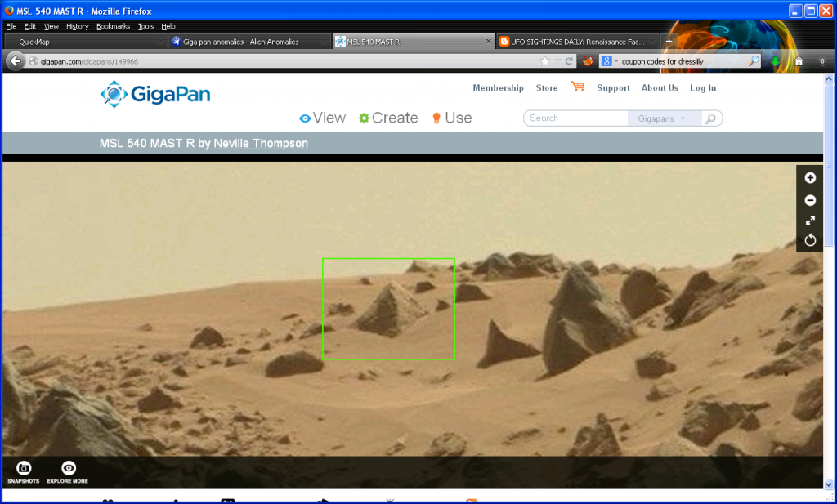
Task: Click the Explore More eye icon
Action: click(x=69, y=468)
